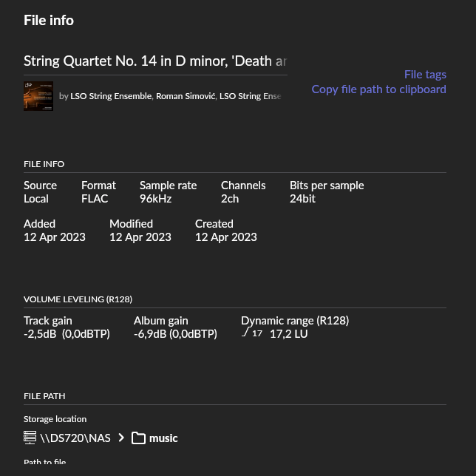Click the chevron after \\DS720\NAS

coord(121,438)
